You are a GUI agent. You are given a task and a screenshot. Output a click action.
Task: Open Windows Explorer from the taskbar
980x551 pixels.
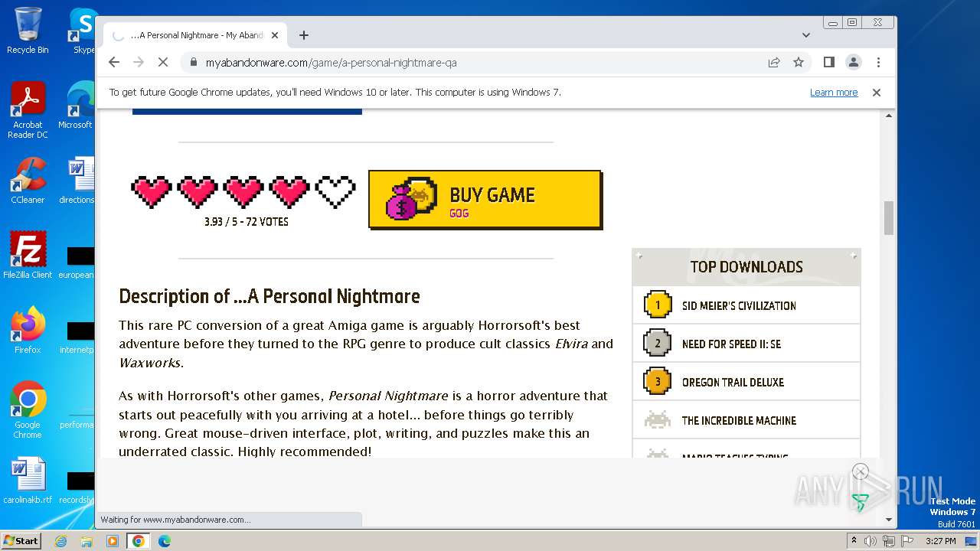87,541
